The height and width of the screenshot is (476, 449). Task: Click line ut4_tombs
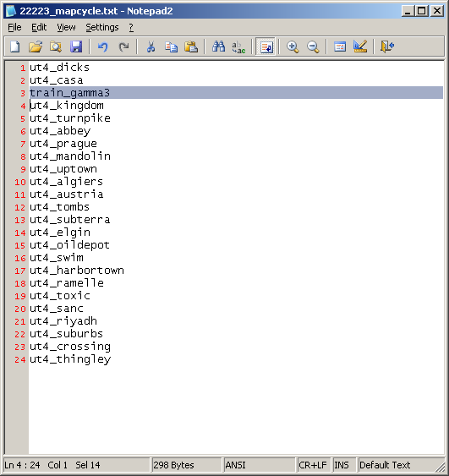(59, 207)
